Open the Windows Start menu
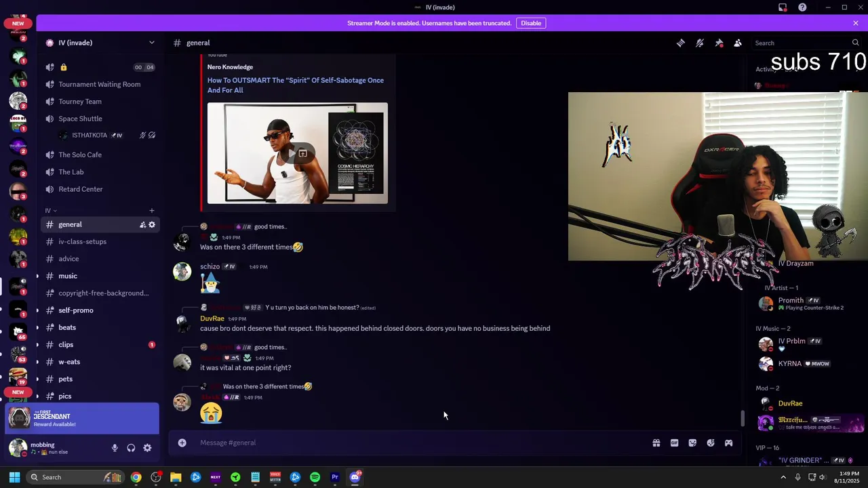 (x=14, y=477)
